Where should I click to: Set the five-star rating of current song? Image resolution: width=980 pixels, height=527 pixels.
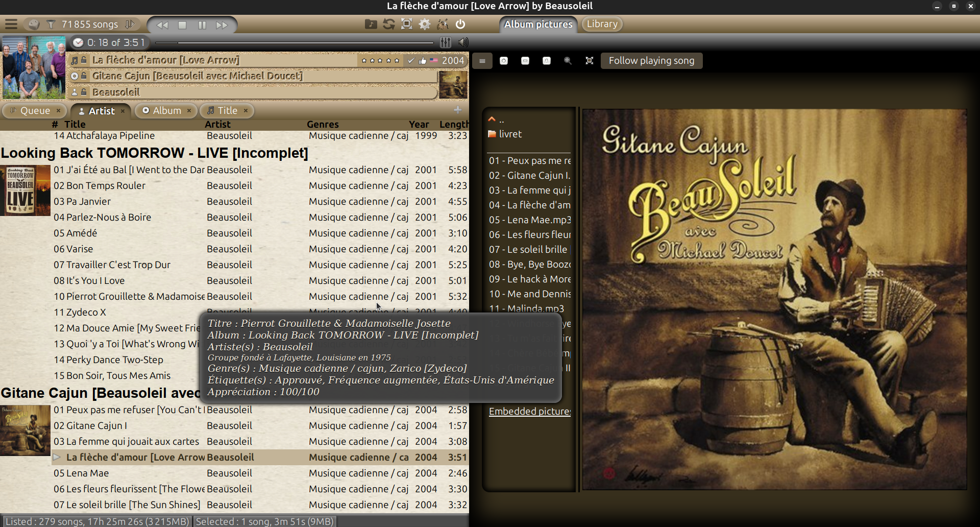380,60
